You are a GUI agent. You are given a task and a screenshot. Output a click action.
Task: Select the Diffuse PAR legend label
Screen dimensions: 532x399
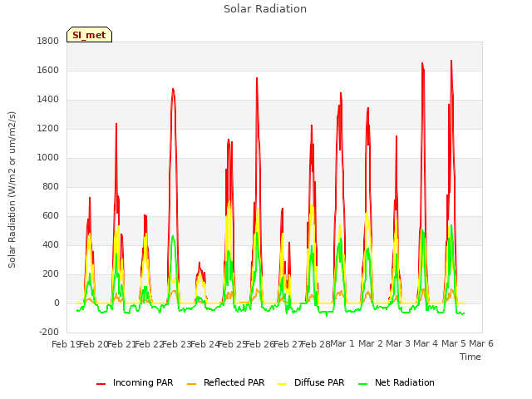(319, 382)
